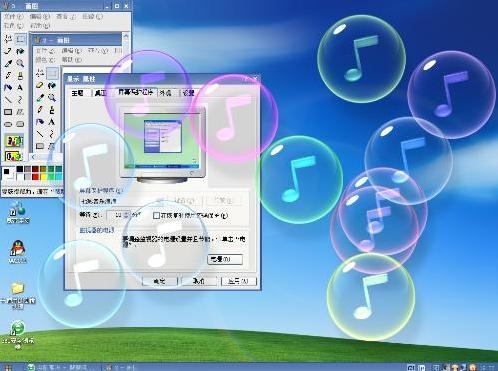Activate the Magnifier tool in outer Paint toolbox
Image resolution: width=498 pixels, height=371 pixels.
(20, 63)
